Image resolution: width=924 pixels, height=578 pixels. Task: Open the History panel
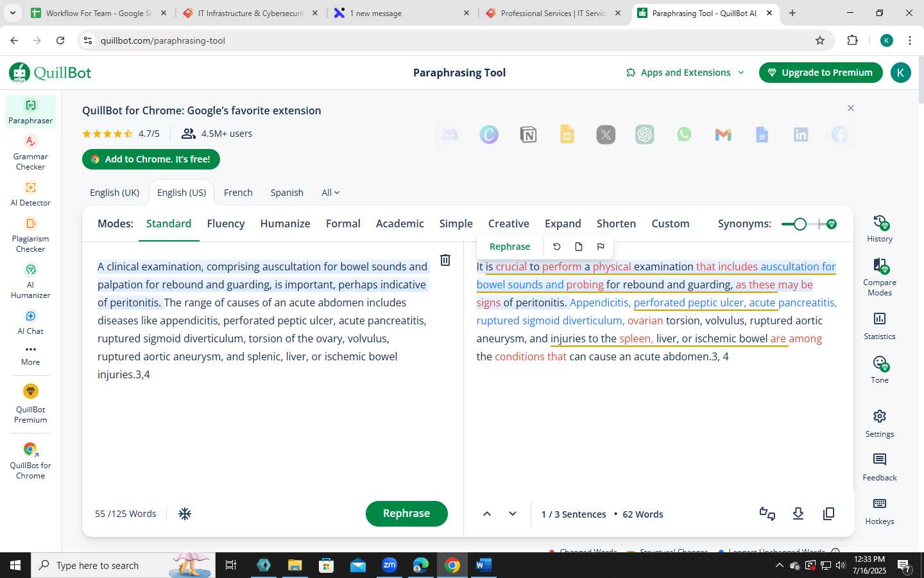(880, 229)
